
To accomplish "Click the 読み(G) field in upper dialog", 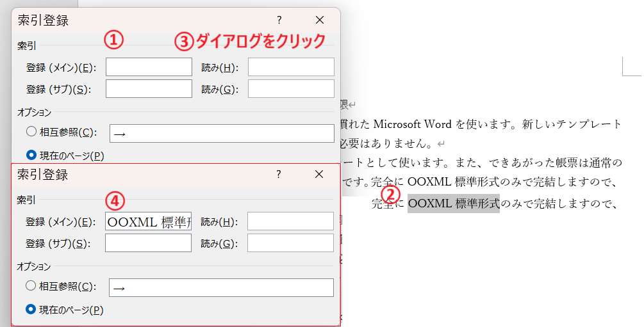I will (291, 89).
